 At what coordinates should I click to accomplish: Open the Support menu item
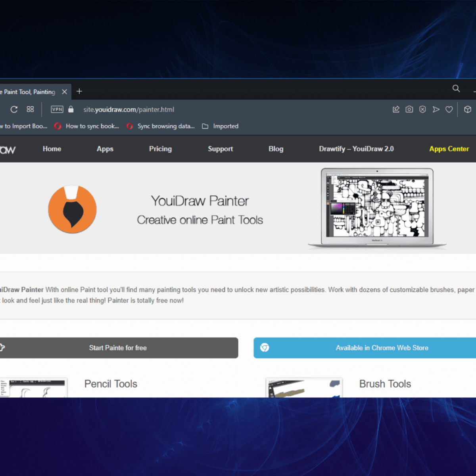(x=221, y=149)
